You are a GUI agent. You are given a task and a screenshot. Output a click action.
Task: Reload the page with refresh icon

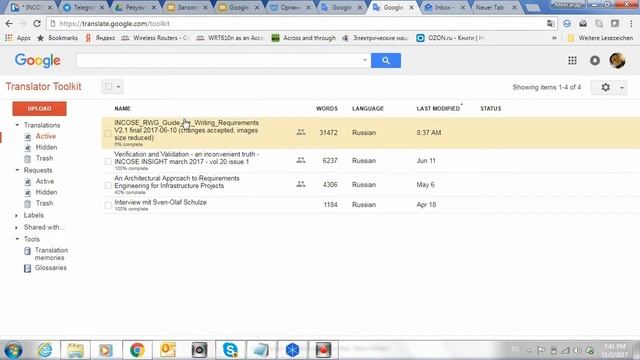[36, 24]
